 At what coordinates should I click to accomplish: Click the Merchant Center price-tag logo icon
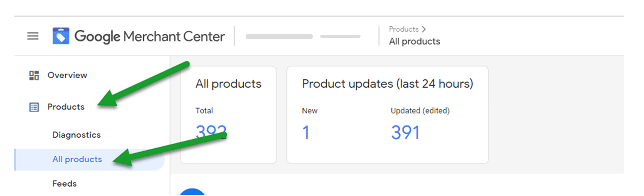[x=61, y=36]
